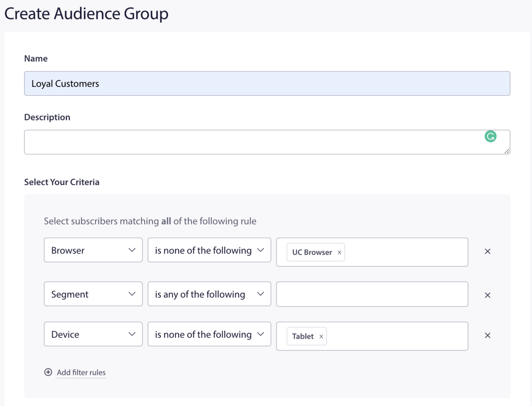
Task: Click the 'Select Your Criteria' heading
Action: [62, 182]
